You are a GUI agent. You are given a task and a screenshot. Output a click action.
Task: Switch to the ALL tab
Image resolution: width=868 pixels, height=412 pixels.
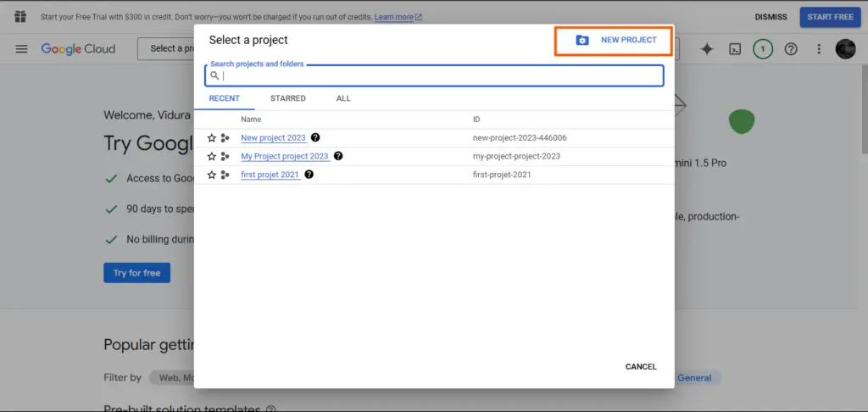pyautogui.click(x=343, y=98)
